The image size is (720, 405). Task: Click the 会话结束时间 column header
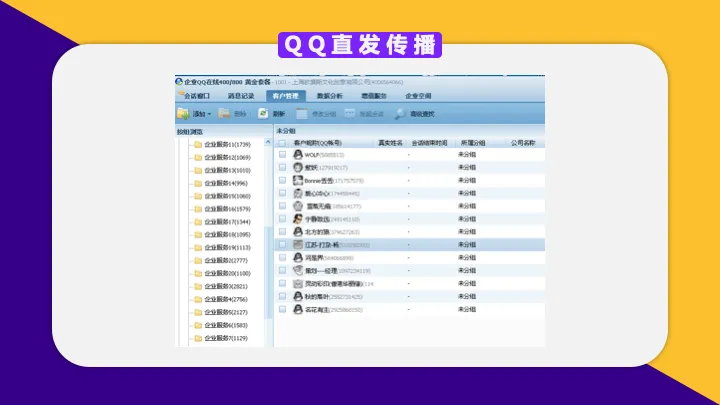point(429,143)
